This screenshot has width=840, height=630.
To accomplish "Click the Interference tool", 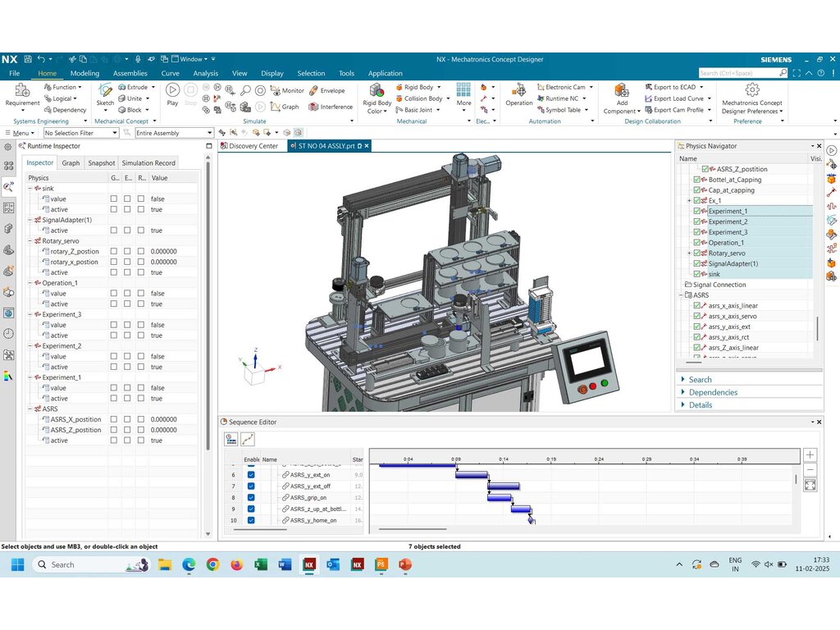I will coord(331,107).
